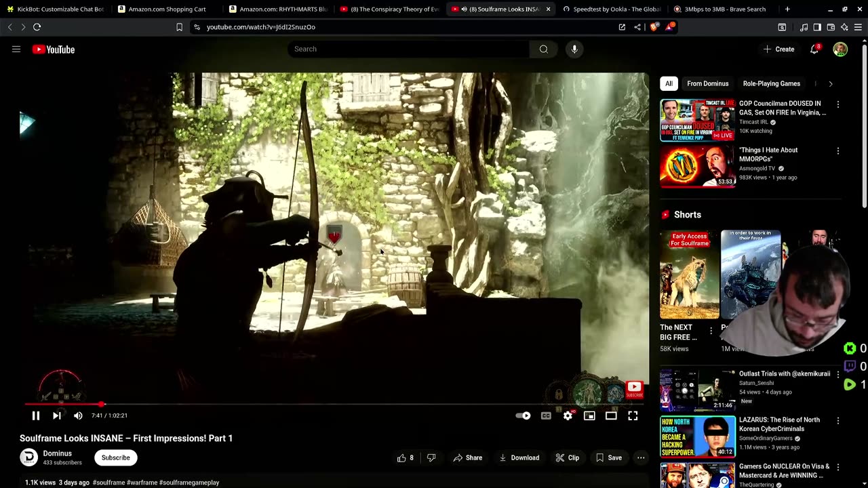Toggle the Brave sidebar panel
The height and width of the screenshot is (488, 868).
pyautogui.click(x=817, y=27)
